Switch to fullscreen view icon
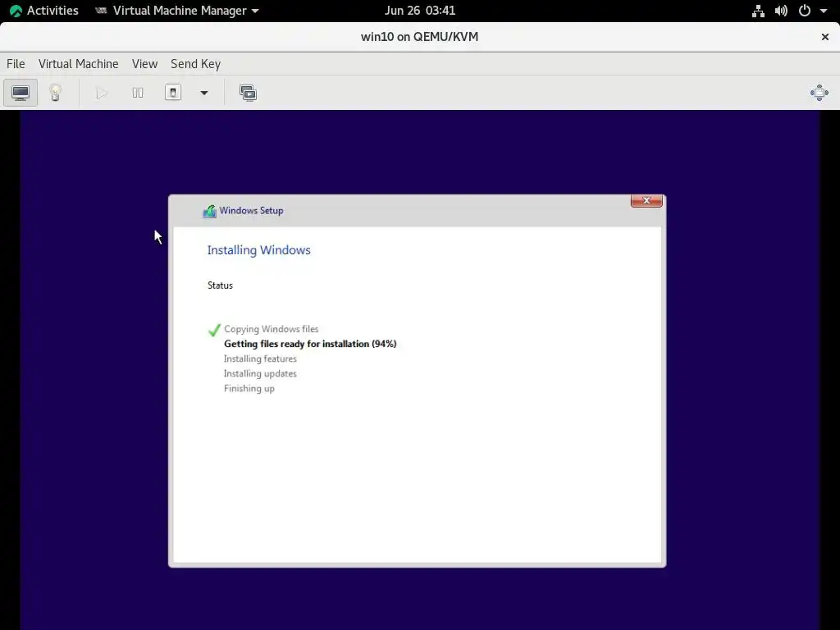This screenshot has height=630, width=840. (819, 93)
